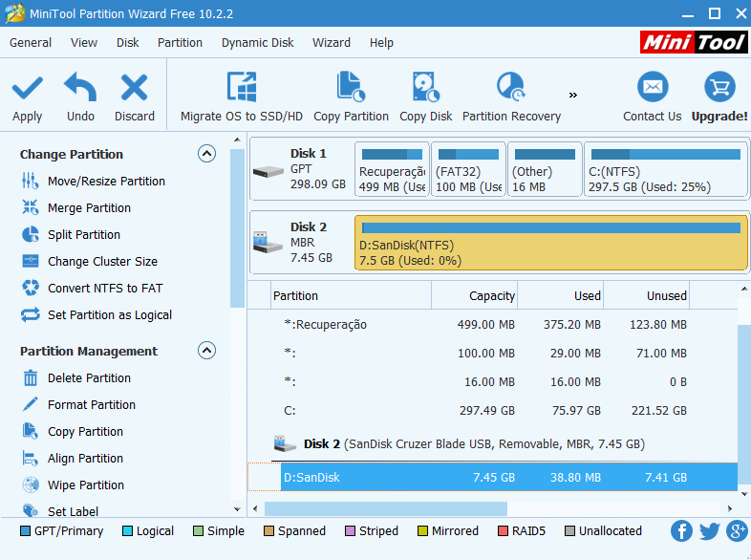Image resolution: width=751 pixels, height=560 pixels.
Task: Select Align Partition action
Action: (x=73, y=459)
